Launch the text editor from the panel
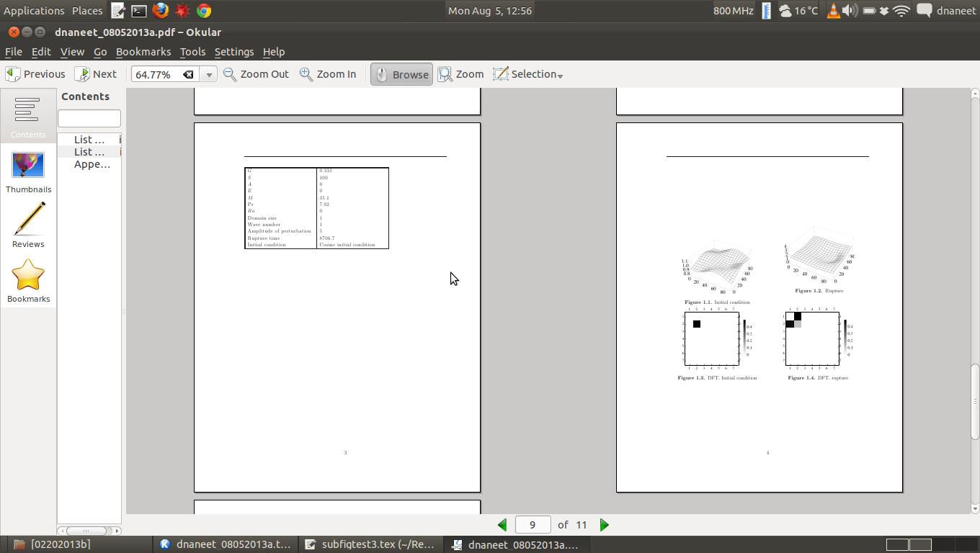This screenshot has height=553, width=980. [x=118, y=11]
